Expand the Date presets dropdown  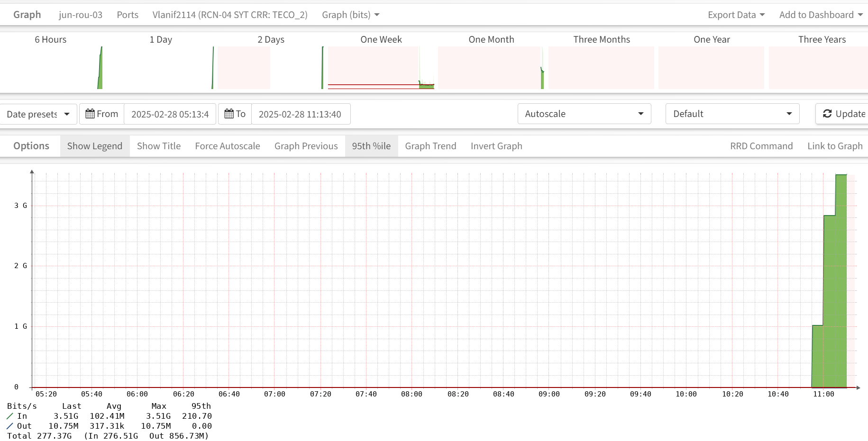pyautogui.click(x=38, y=114)
